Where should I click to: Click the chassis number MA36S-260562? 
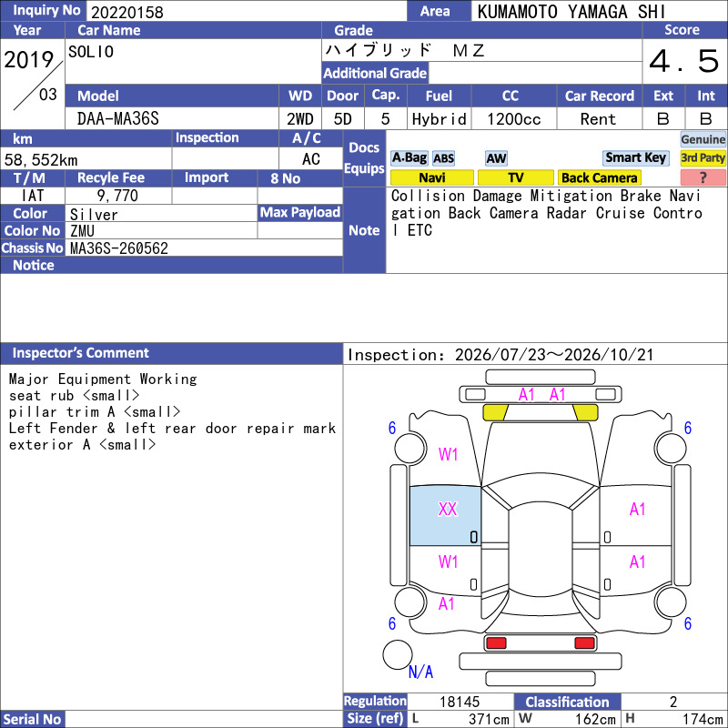click(119, 248)
